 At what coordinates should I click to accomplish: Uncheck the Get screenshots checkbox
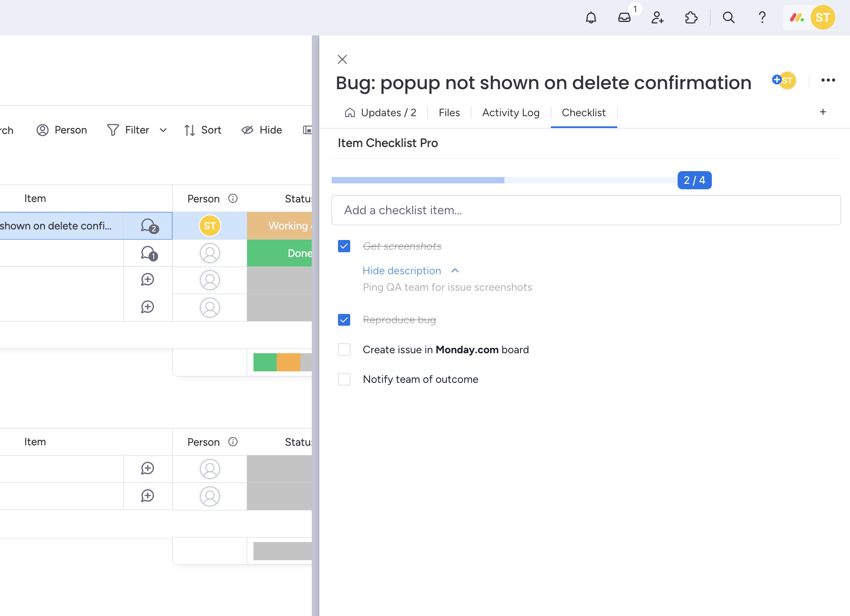point(344,246)
